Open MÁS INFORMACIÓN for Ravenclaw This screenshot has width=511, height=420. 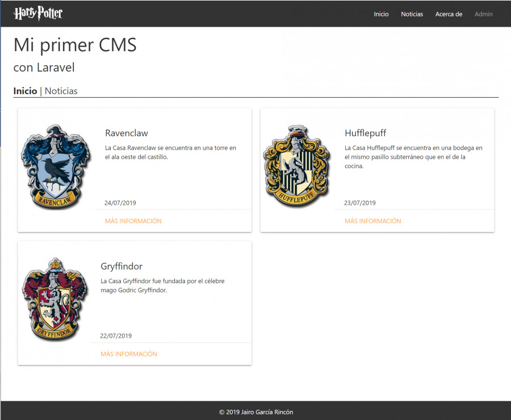click(x=133, y=221)
